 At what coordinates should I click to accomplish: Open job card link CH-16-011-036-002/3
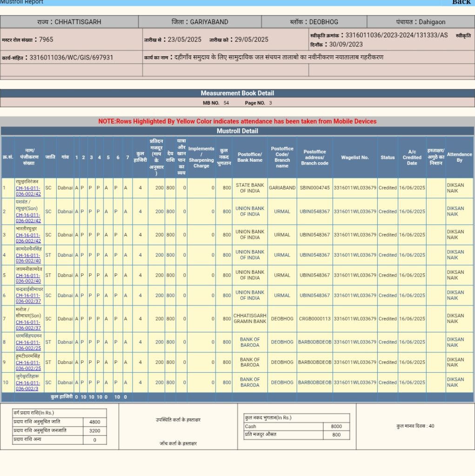click(x=28, y=385)
